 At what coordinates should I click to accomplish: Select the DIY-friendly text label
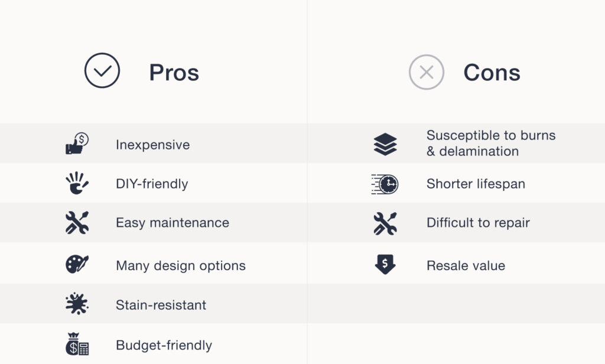[x=152, y=184]
